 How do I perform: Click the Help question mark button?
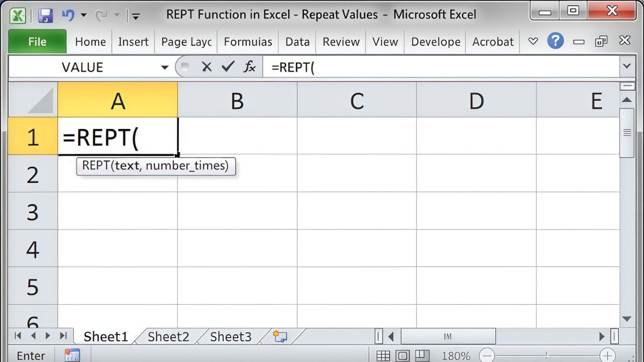[x=556, y=41]
